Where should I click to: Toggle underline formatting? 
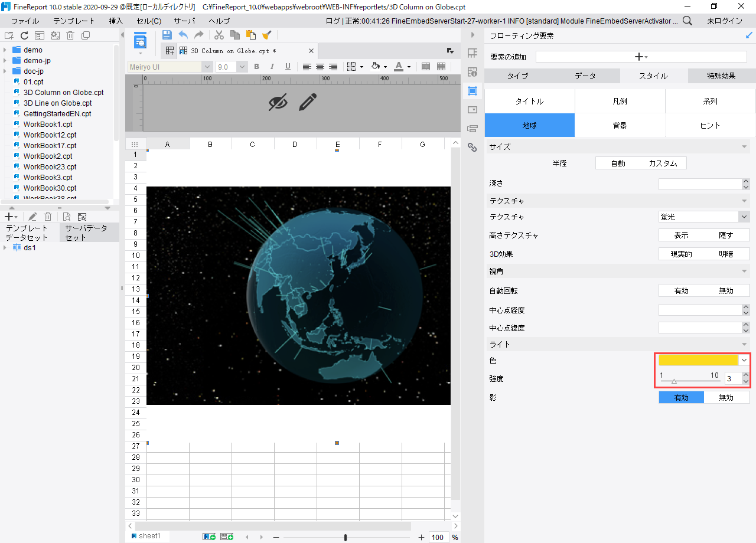288,67
